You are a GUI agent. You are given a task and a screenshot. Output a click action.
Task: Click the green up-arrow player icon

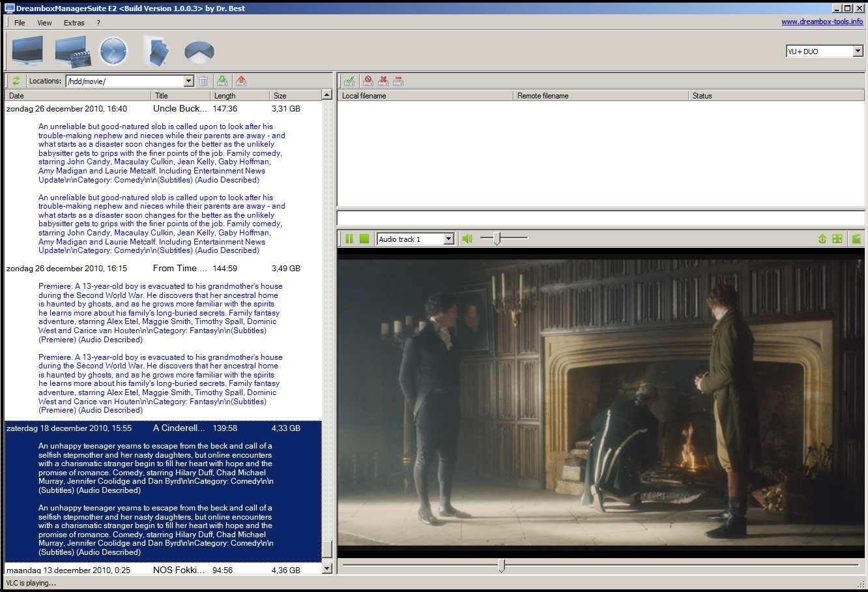[x=822, y=239]
